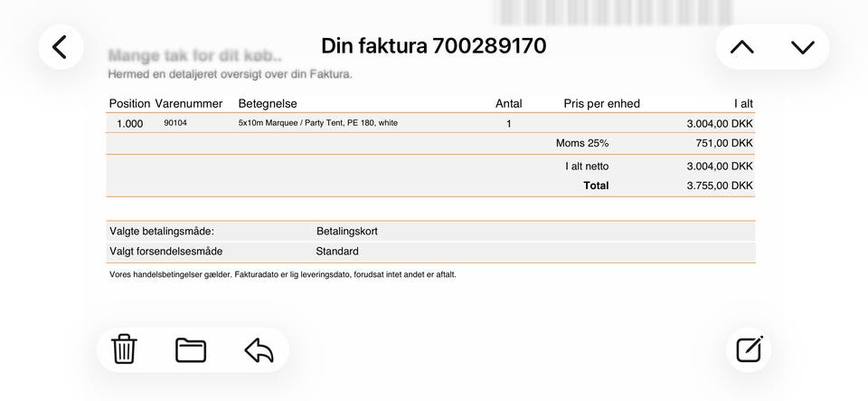This screenshot has height=401, width=868.
Task: Tap the 'Din faktura 700289170' title
Action: [433, 46]
